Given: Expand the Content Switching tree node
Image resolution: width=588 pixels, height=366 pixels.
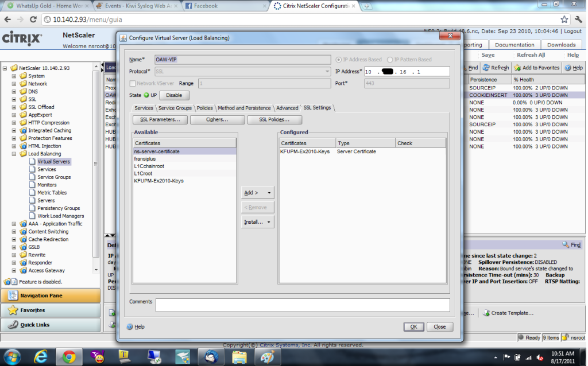Looking at the screenshot, I should [x=14, y=232].
